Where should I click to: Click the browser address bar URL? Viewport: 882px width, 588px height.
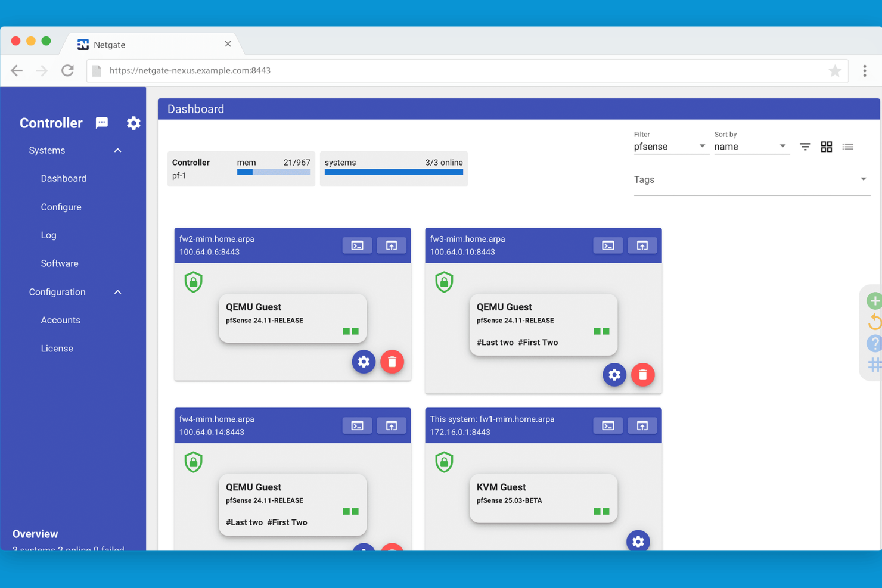pos(190,70)
